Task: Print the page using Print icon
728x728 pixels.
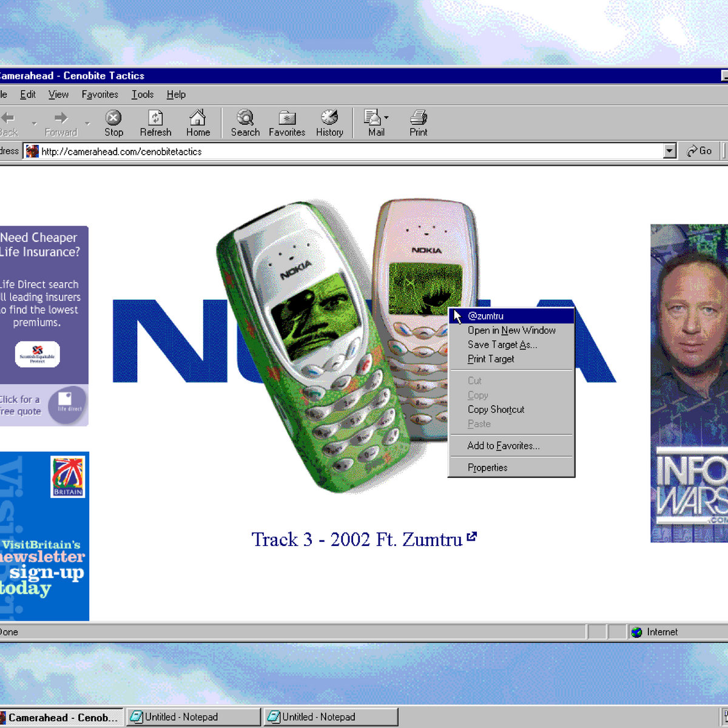Action: pyautogui.click(x=418, y=118)
